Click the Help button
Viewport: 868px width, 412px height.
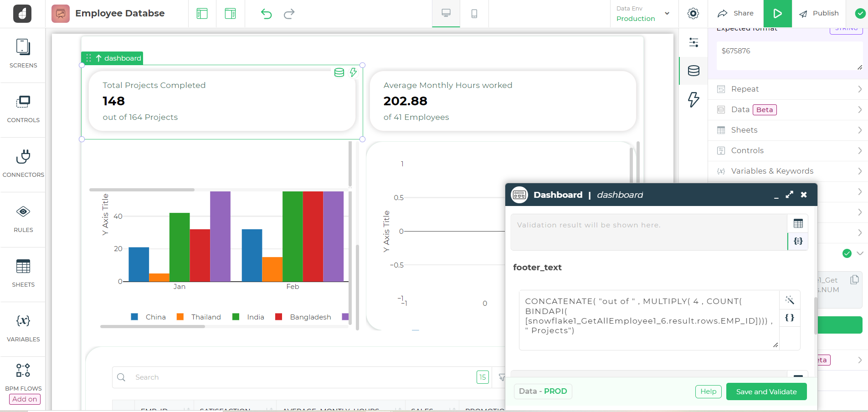[x=708, y=391]
